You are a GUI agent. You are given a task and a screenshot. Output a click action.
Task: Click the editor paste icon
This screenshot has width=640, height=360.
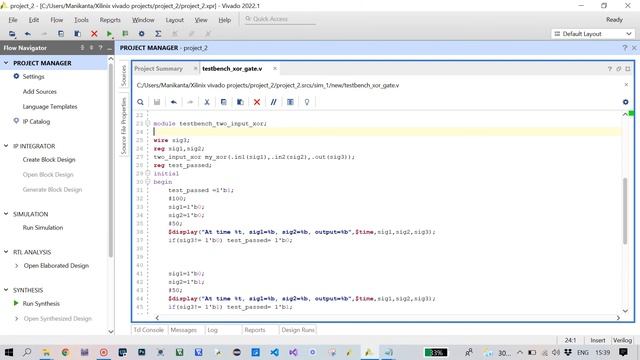click(x=240, y=102)
